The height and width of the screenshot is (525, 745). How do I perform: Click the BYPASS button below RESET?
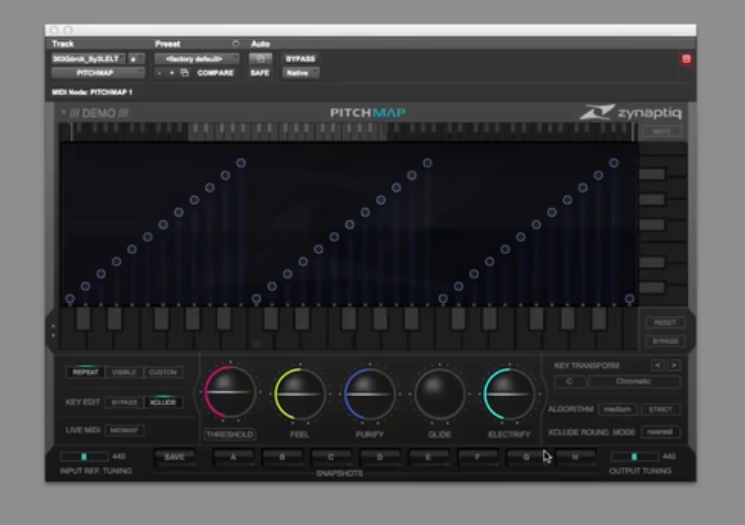665,341
